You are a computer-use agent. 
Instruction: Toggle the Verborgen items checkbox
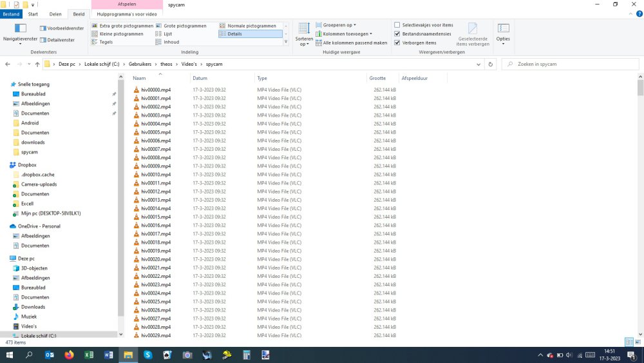point(397,43)
